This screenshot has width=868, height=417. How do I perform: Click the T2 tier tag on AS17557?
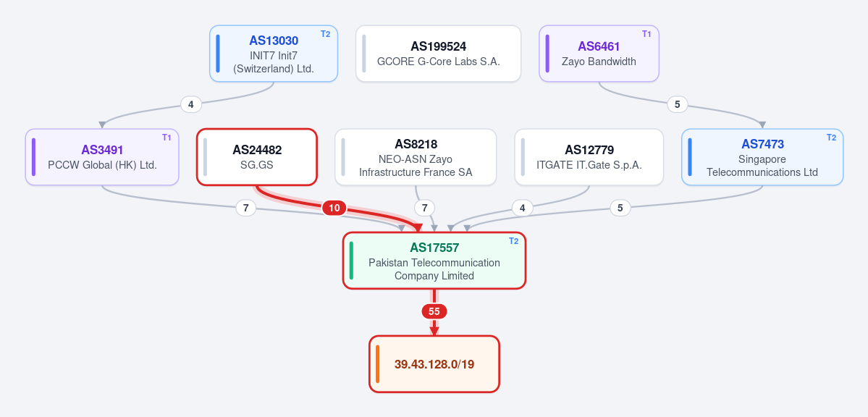[x=514, y=241]
